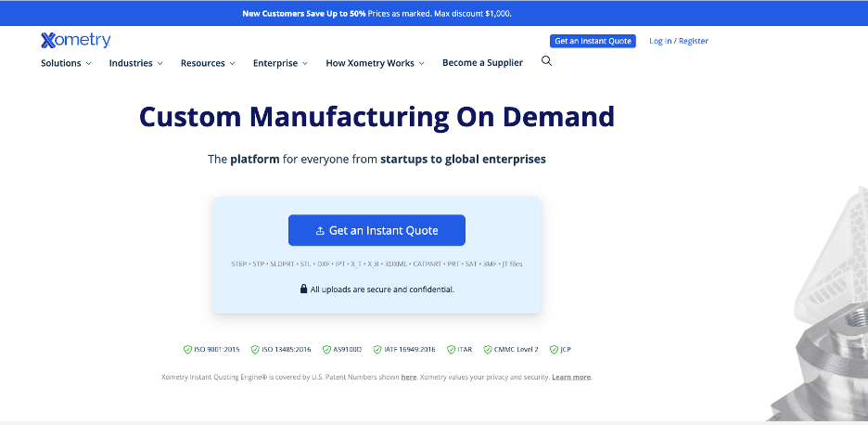
Task: Click the lock icon beside secure uploads
Action: coord(303,289)
